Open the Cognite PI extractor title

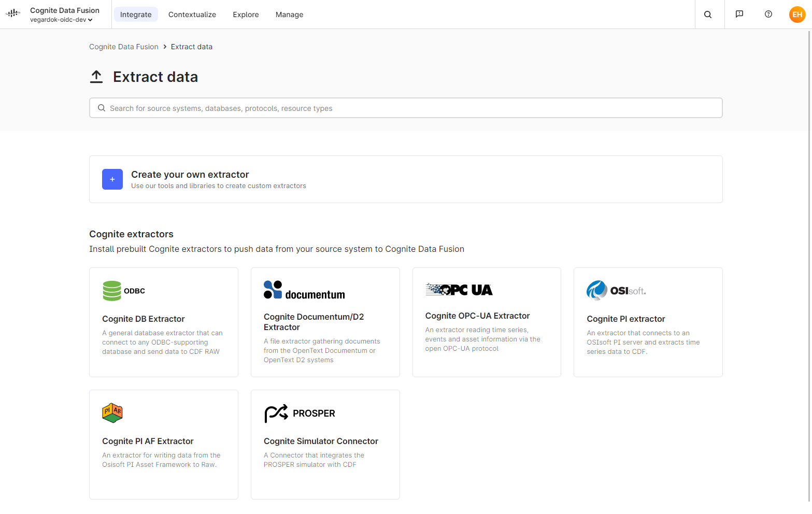click(626, 319)
